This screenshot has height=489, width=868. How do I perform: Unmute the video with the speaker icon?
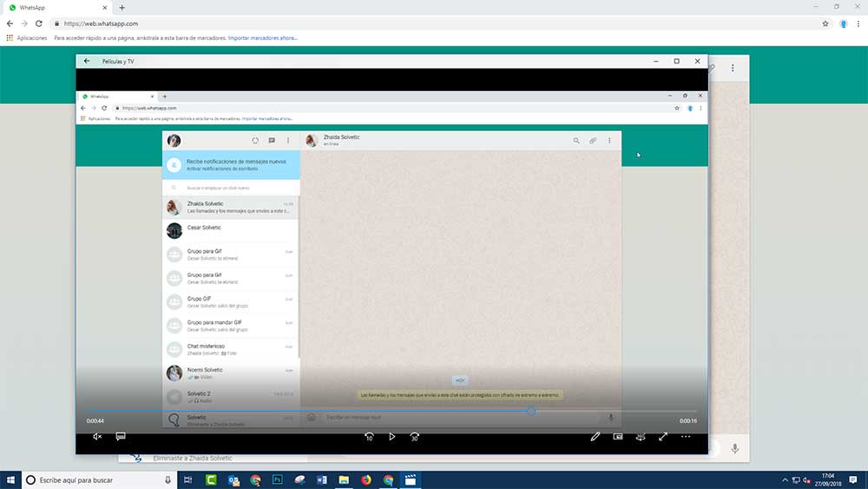click(97, 436)
